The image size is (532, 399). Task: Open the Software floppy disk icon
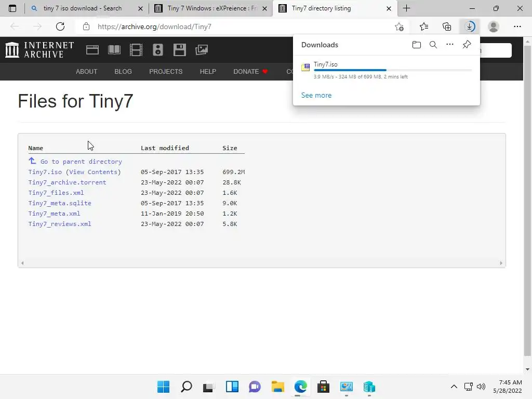(179, 50)
